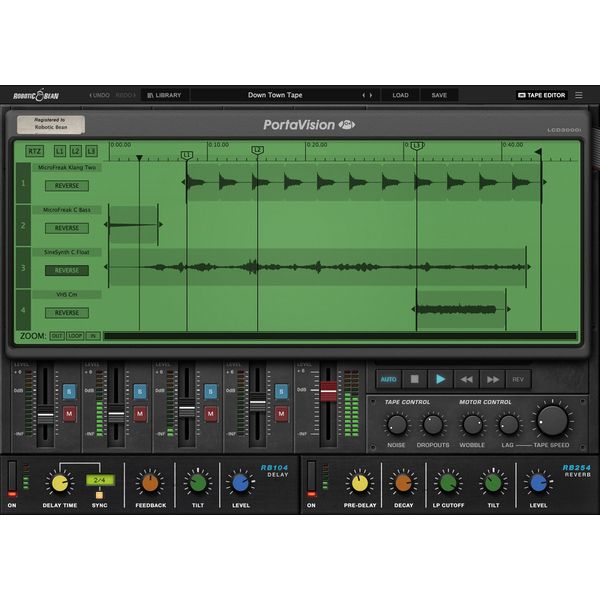Click the TAPE SPEED knob
Viewport: 600px width, 600px height.
[x=552, y=420]
